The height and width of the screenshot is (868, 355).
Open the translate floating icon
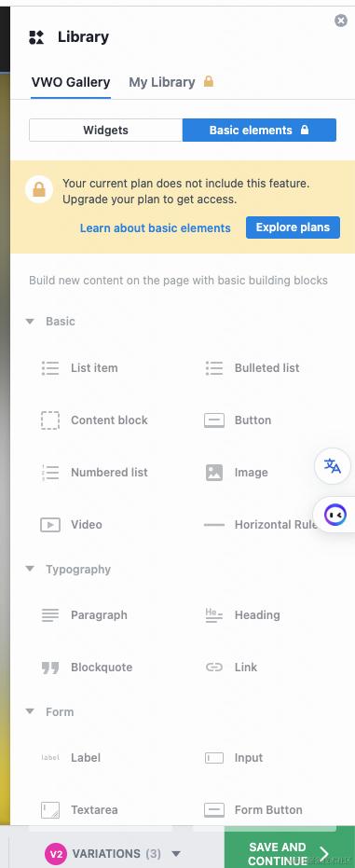(x=333, y=466)
